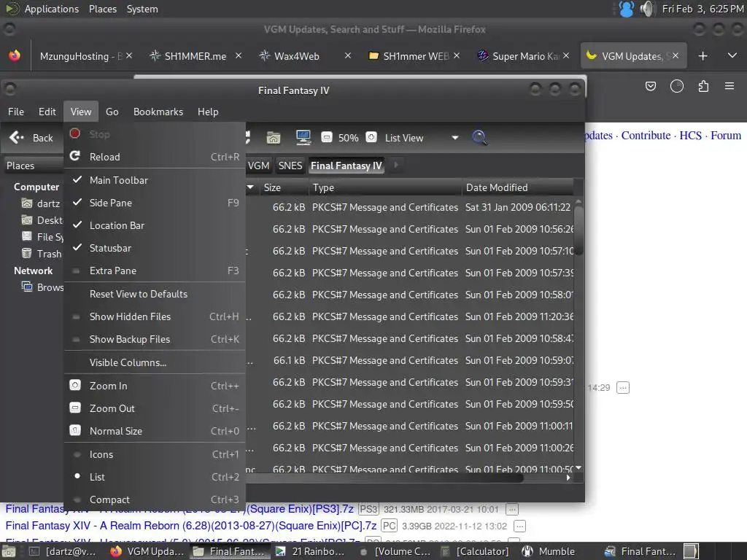Close the SH1MMER.me Firefox tab
747x560 pixels.
[x=239, y=55]
